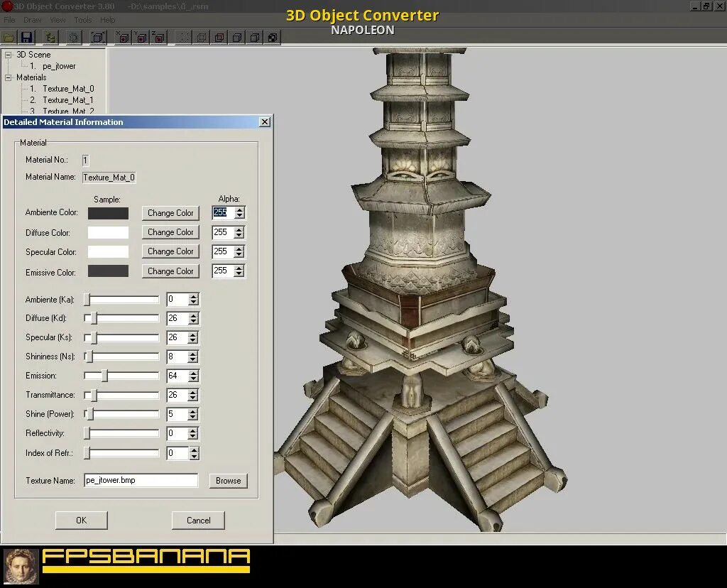Screen dimensions: 727x588
Task: Click the Ambiente (Ka) slider handle
Action: (87, 300)
